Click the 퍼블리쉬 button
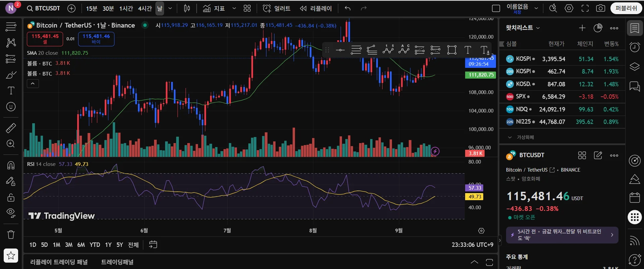 [626, 8]
